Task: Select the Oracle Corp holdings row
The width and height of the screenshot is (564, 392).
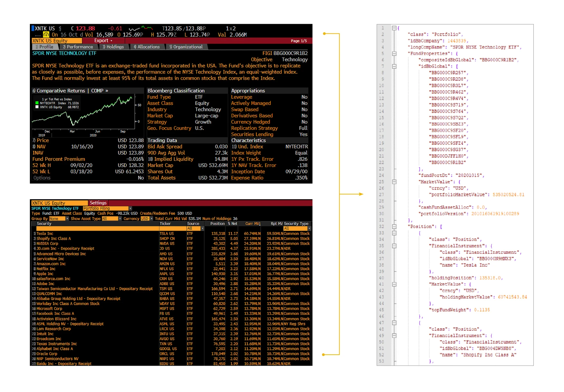Action: [171, 354]
